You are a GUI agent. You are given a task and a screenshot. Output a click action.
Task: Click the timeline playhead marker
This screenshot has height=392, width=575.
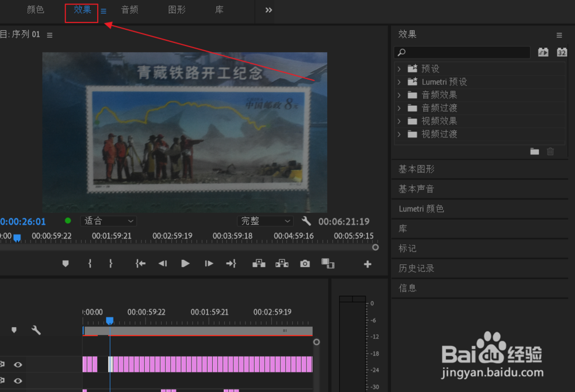110,321
